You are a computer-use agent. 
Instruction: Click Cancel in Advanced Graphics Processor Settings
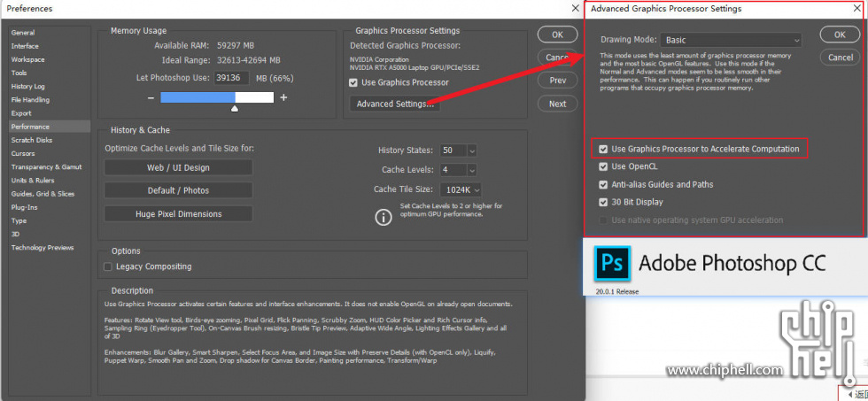coord(840,58)
